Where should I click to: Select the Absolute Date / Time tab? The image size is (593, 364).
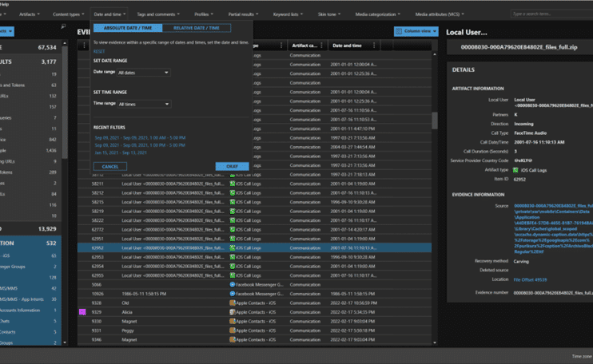128,28
